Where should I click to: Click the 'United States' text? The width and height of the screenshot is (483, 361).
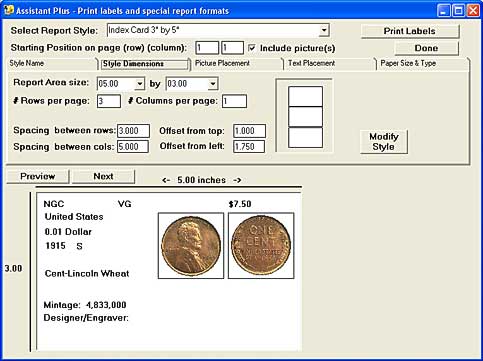click(x=74, y=217)
